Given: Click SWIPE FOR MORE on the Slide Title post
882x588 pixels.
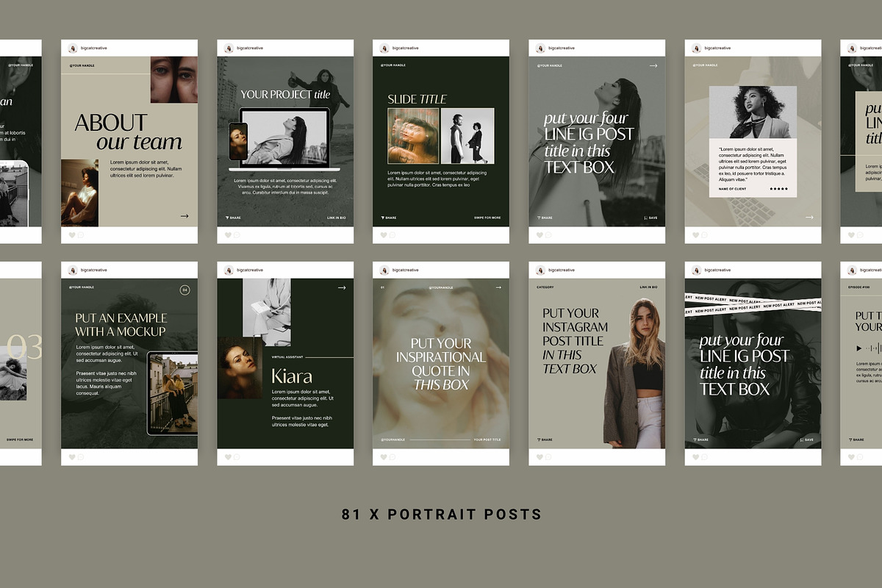Looking at the screenshot, I should tap(487, 218).
